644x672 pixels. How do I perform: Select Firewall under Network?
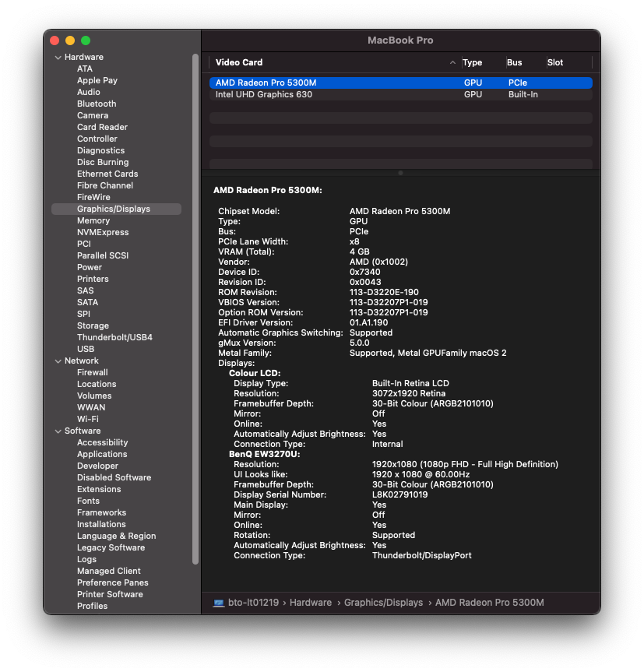click(93, 372)
